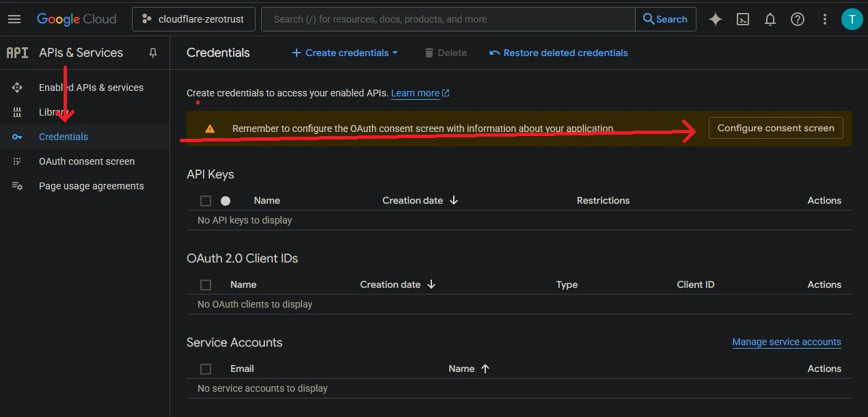This screenshot has height=417, width=868.
Task: Click the orange warning triangle icon
Action: [x=210, y=129]
